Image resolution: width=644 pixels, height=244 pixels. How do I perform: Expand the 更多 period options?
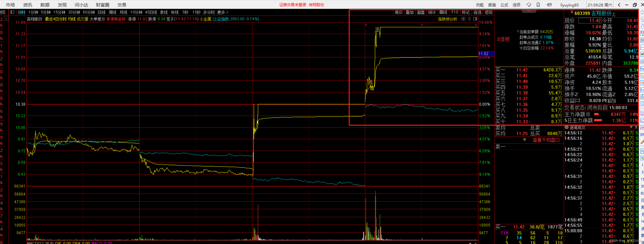pos(222,12)
